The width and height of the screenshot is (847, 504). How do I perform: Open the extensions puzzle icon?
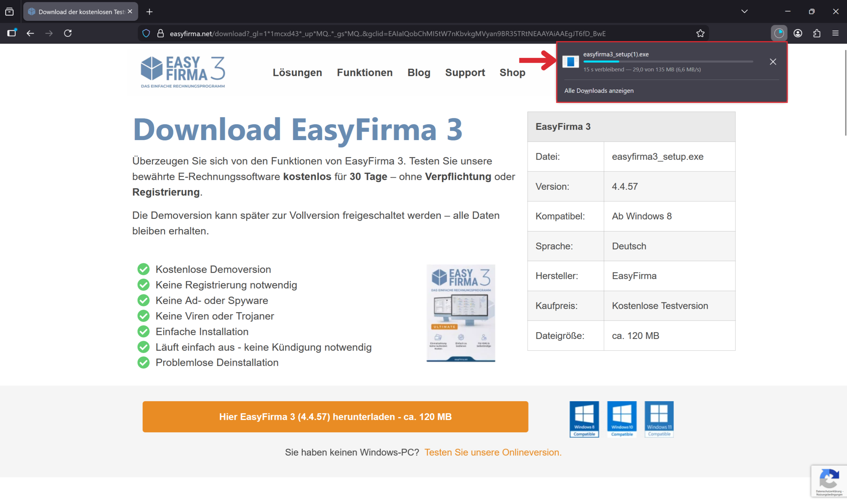[x=817, y=33]
